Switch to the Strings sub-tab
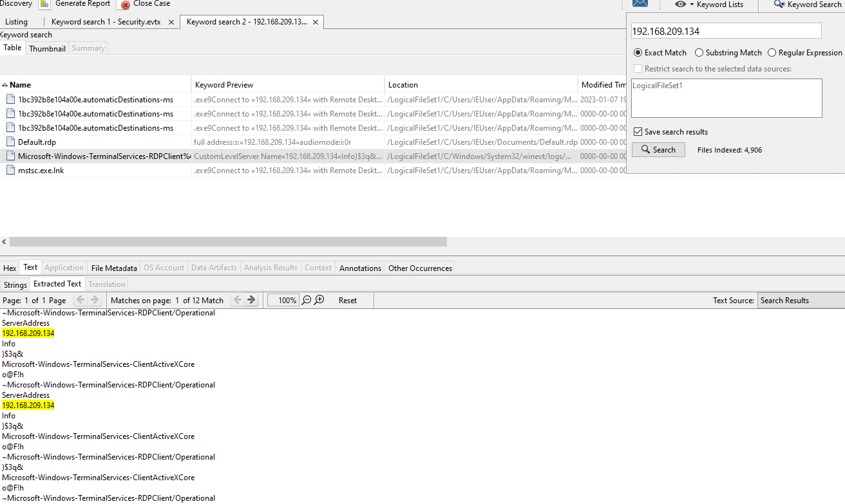The image size is (845, 504). pyautogui.click(x=15, y=285)
